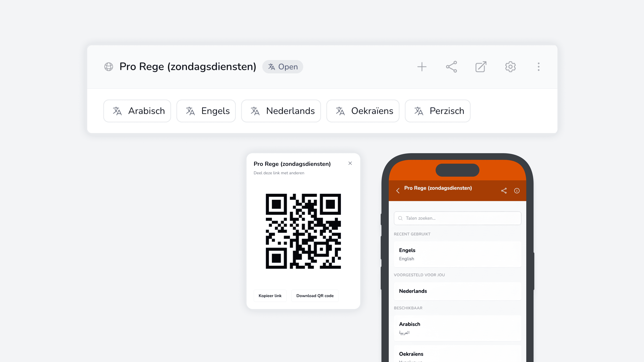The width and height of the screenshot is (644, 362).
Task: Select the Nederlands language chip
Action: [x=281, y=111]
